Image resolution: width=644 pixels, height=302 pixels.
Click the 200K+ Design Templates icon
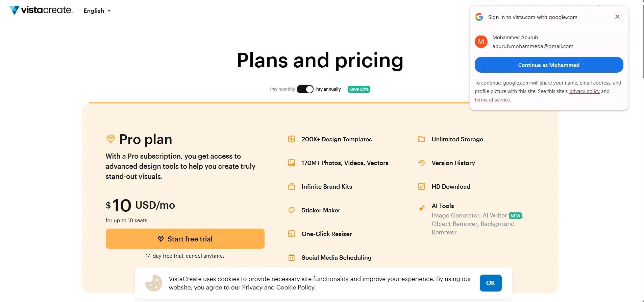292,139
